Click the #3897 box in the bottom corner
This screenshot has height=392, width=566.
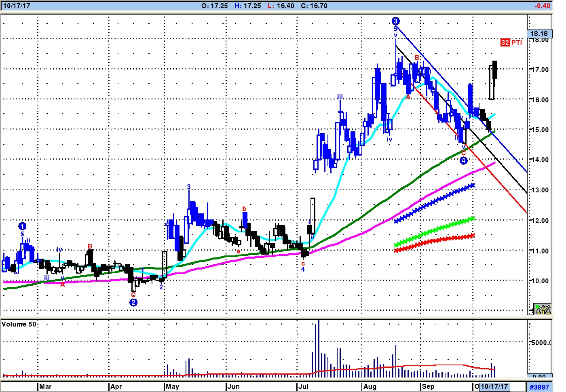(539, 387)
